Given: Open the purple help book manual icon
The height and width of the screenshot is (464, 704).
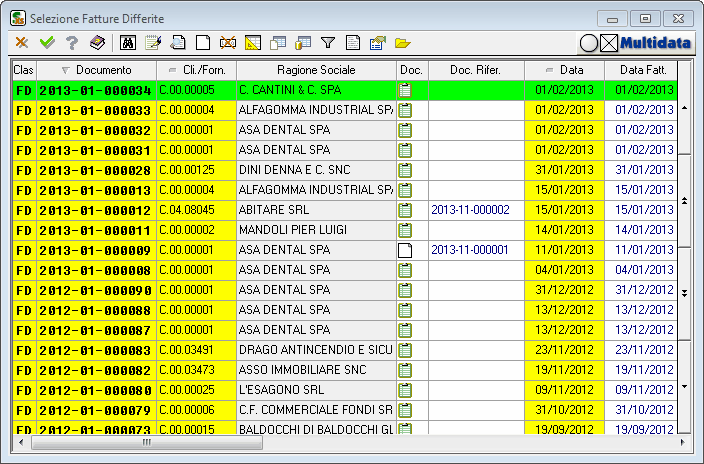Looking at the screenshot, I should (x=97, y=43).
